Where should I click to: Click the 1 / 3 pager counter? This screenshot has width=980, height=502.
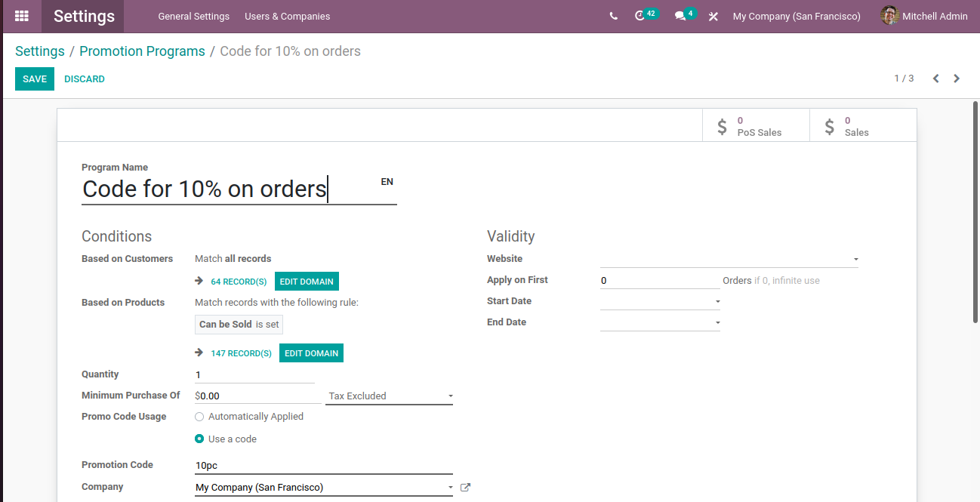904,79
